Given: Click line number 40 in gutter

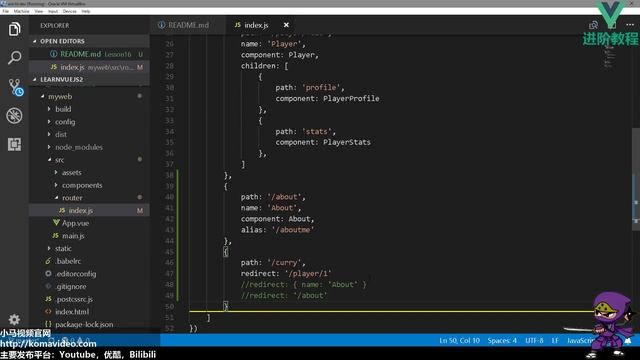Looking at the screenshot, I should (x=169, y=197).
